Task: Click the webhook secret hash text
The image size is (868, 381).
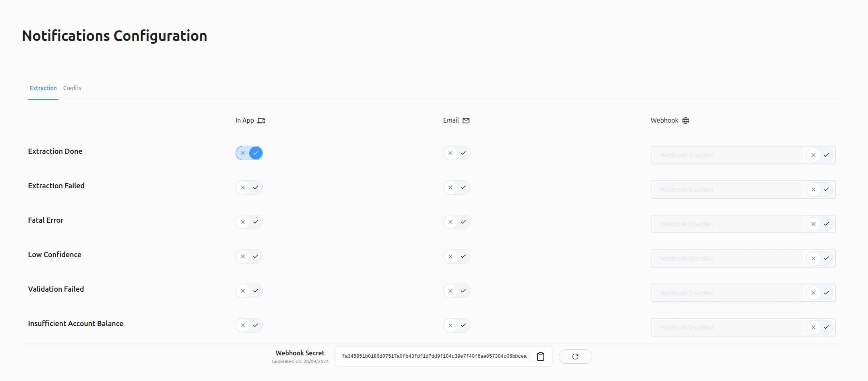Action: 434,357
